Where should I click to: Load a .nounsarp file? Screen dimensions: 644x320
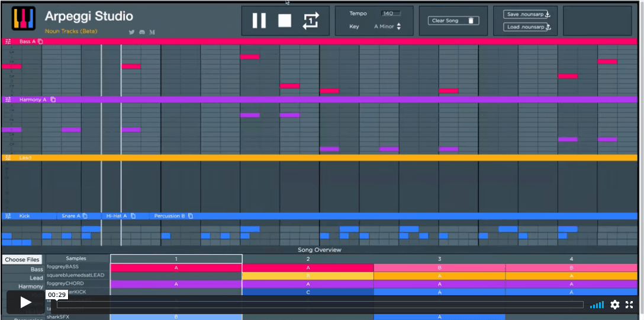pyautogui.click(x=527, y=27)
